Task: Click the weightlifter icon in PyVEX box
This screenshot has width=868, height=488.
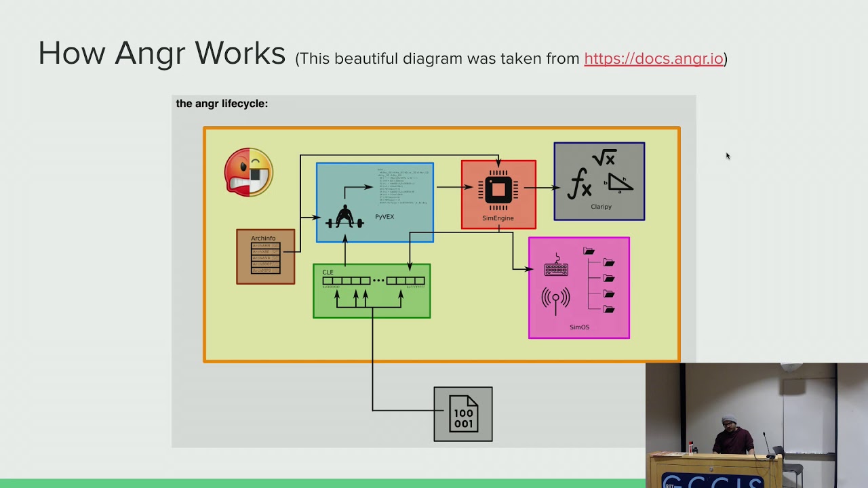Action: [x=344, y=217]
